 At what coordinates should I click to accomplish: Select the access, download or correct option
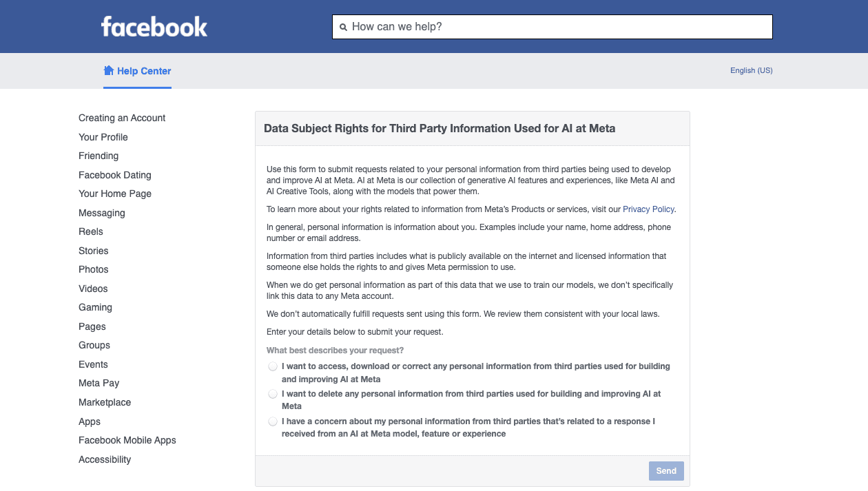(x=273, y=366)
